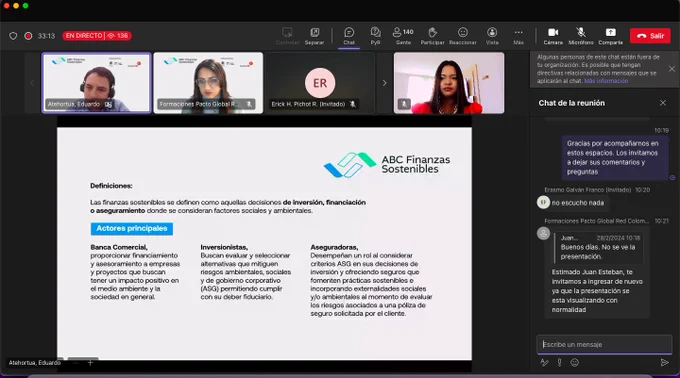Click the 33:13 meeting timer

[46, 36]
